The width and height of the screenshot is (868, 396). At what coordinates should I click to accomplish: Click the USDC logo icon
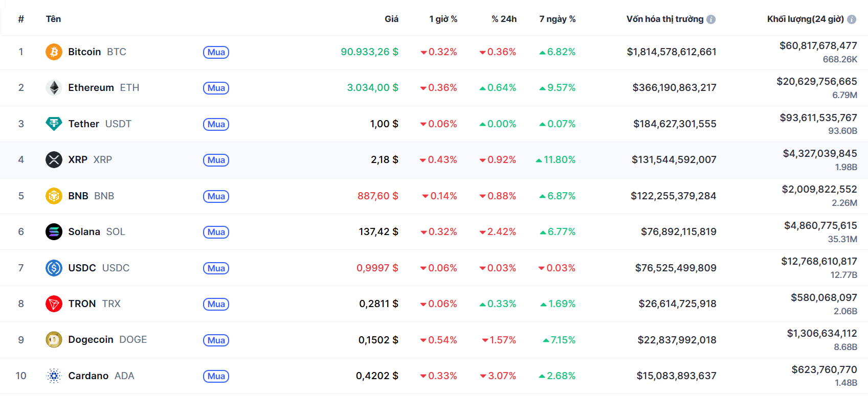pyautogui.click(x=54, y=268)
